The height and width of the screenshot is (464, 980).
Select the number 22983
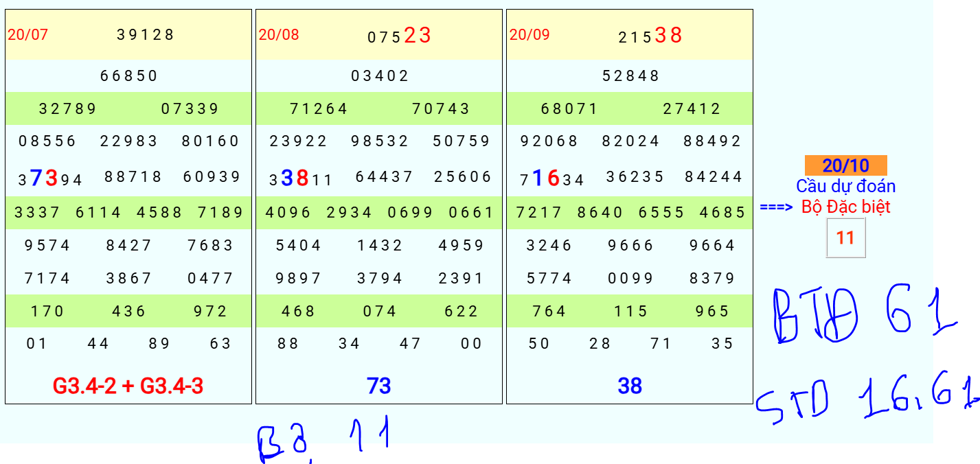[x=129, y=141]
